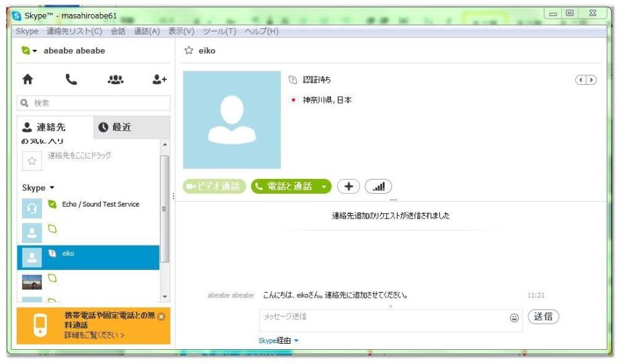Open the 表示(V) menu
The width and height of the screenshot is (619, 364).
click(x=181, y=31)
